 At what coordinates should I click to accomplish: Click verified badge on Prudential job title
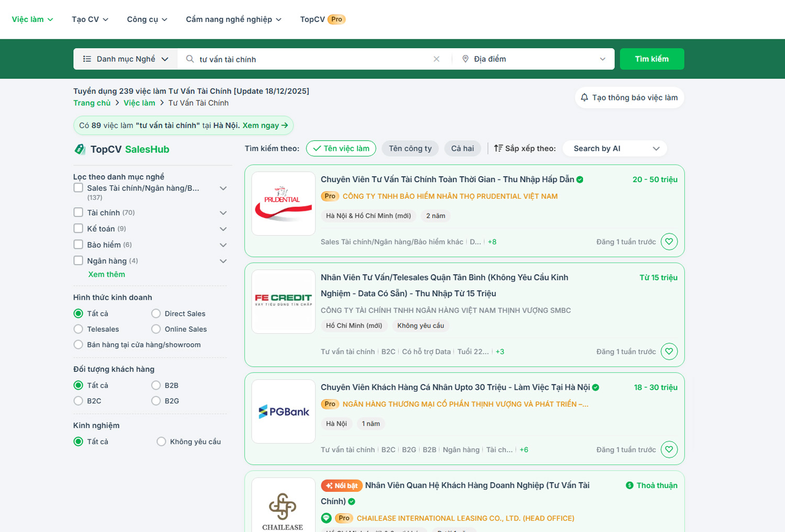[x=580, y=179]
